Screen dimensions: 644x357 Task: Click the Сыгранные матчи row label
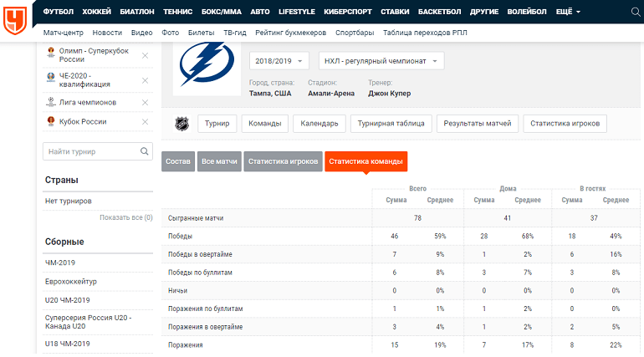click(196, 218)
